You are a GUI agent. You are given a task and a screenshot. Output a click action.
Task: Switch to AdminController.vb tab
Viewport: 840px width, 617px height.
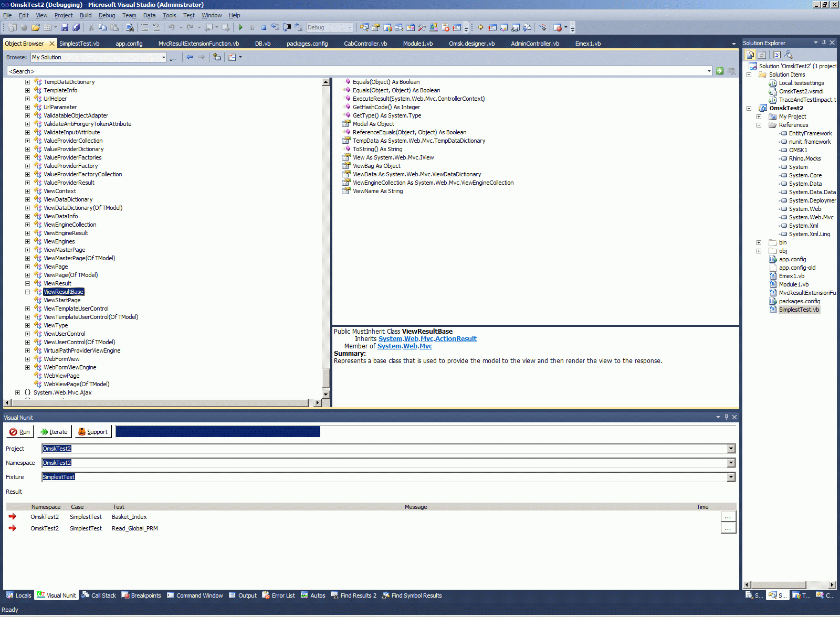[535, 44]
